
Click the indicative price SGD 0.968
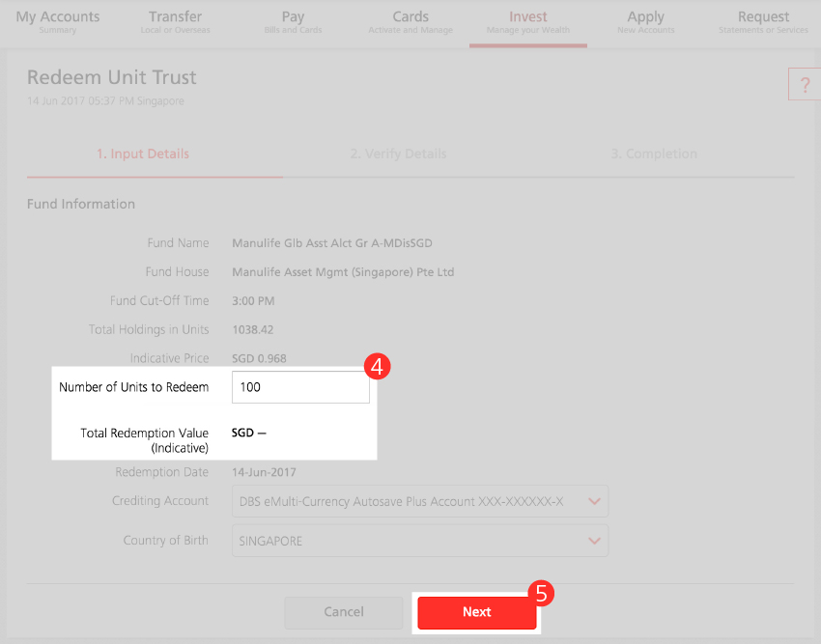click(259, 358)
